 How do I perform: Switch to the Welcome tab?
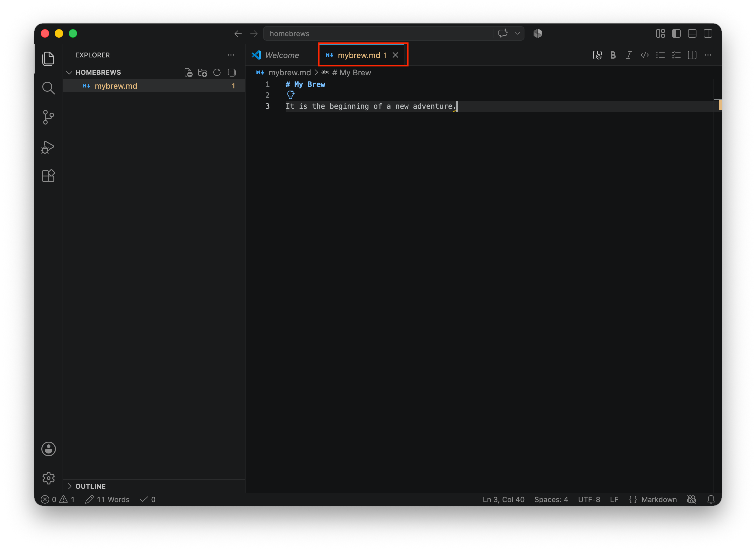click(282, 55)
